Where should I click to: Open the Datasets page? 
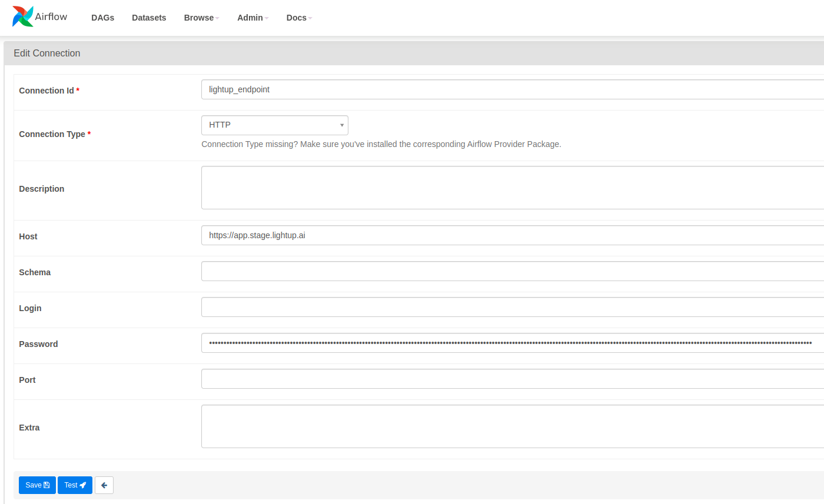point(149,18)
